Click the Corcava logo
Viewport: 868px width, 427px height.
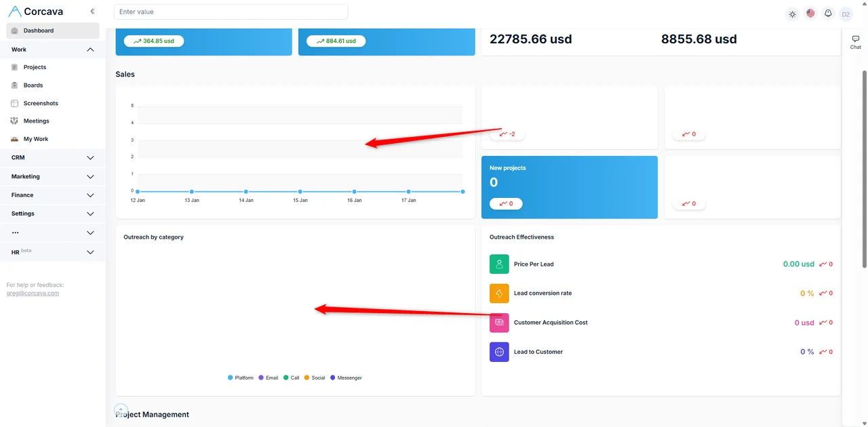(36, 12)
